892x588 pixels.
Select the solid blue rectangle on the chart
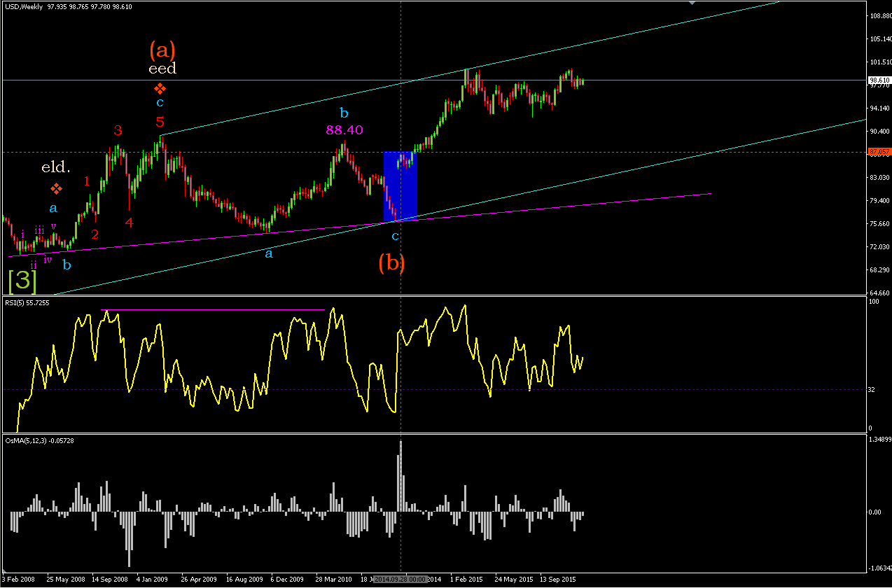400,185
